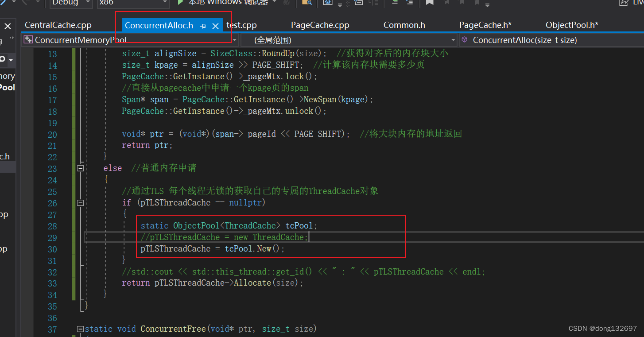
Task: Collapse the if block at line 26
Action: click(x=80, y=203)
